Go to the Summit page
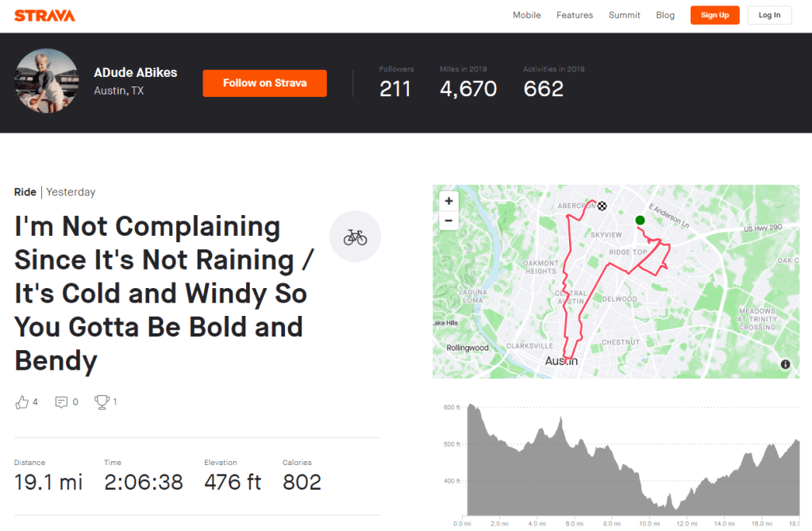This screenshot has height=531, width=812. 625,15
